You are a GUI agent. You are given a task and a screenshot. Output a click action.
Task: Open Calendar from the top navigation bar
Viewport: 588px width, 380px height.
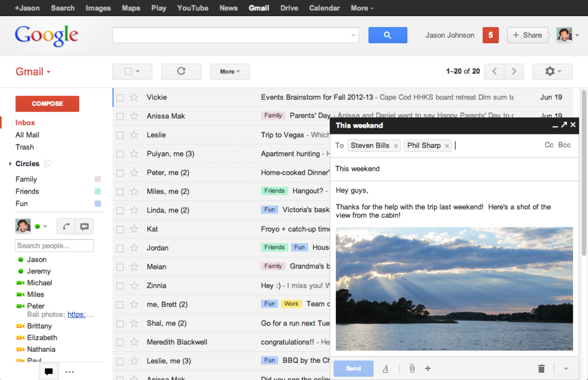pos(324,8)
